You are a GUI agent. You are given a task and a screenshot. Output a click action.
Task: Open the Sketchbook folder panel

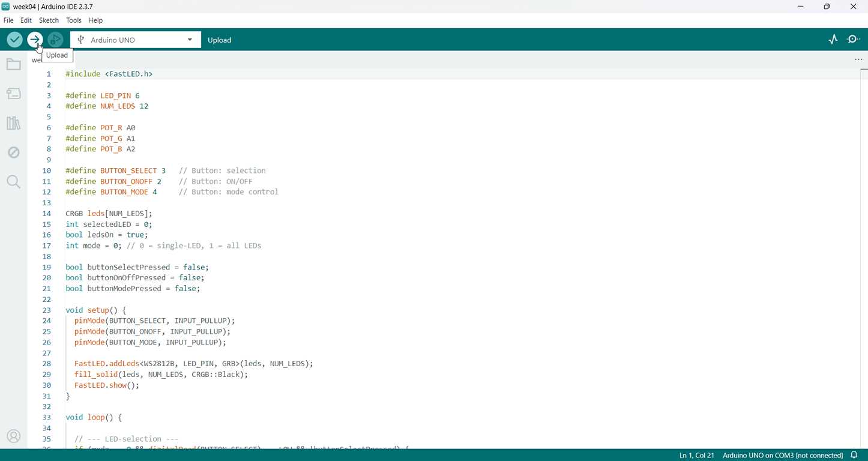(x=13, y=64)
